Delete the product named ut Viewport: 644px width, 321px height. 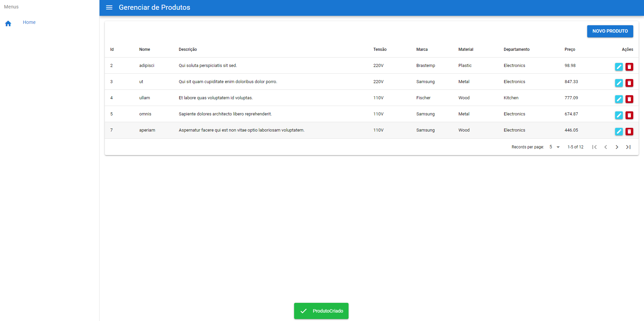click(x=630, y=83)
